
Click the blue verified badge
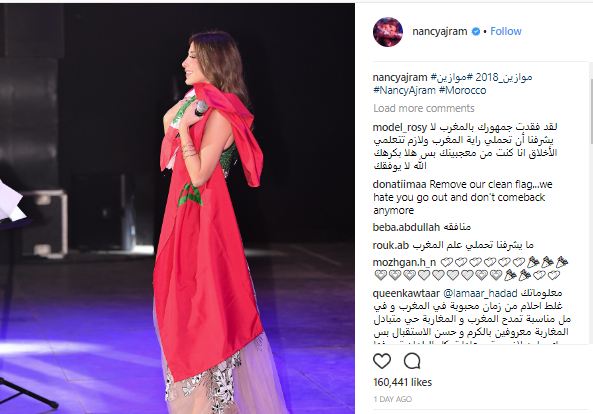[476, 32]
